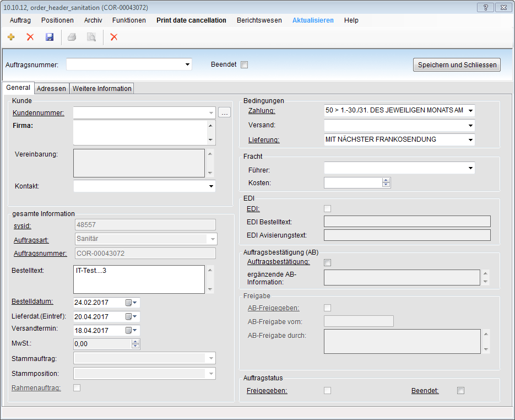The width and height of the screenshot is (515, 420).
Task: Click the yellow plus new record icon
Action: pyautogui.click(x=11, y=37)
